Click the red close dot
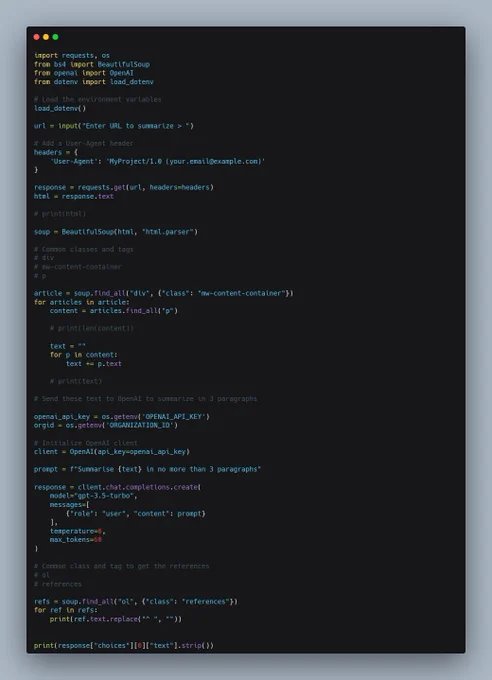 point(36,37)
